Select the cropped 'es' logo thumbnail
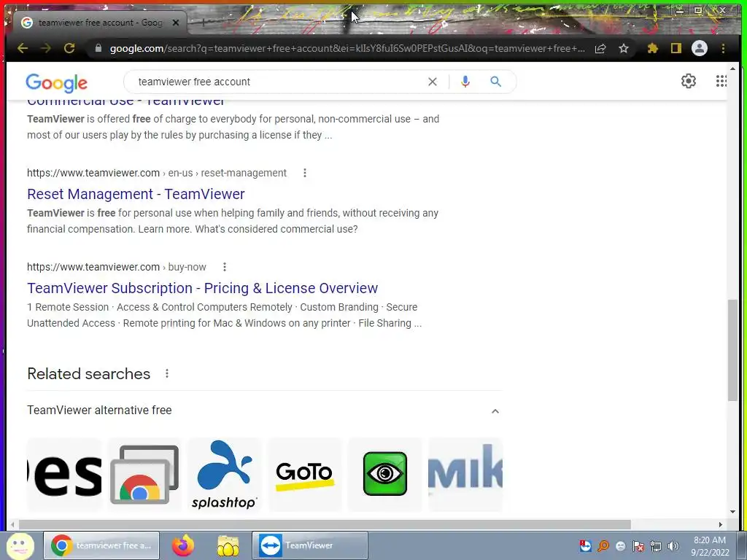This screenshot has width=747, height=560. pyautogui.click(x=64, y=474)
